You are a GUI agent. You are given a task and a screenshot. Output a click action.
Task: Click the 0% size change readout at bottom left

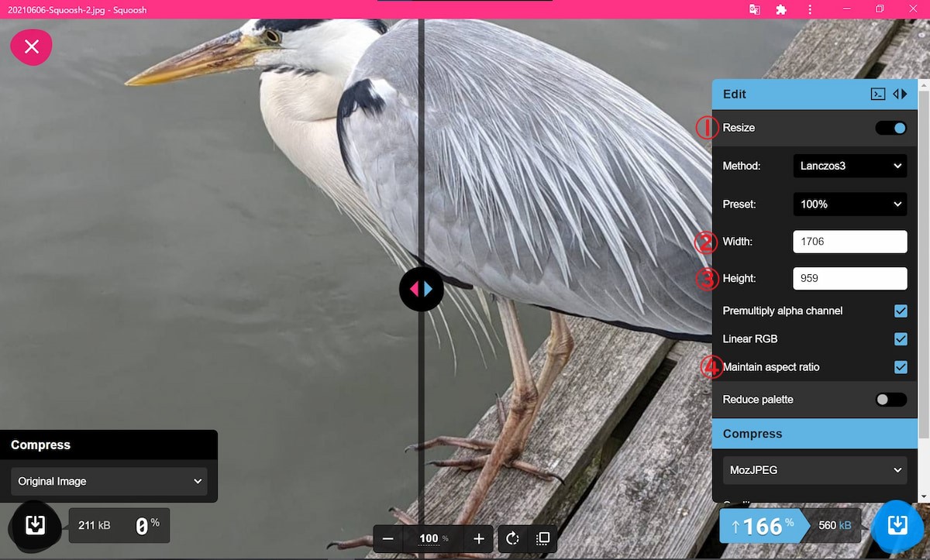(x=147, y=525)
